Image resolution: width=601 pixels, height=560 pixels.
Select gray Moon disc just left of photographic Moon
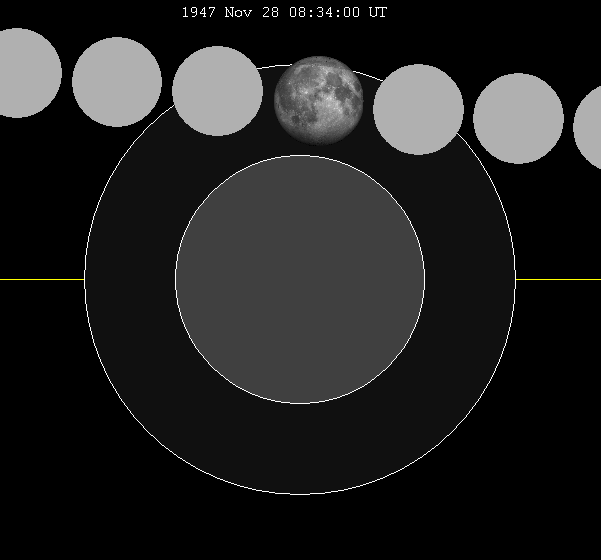(217, 91)
